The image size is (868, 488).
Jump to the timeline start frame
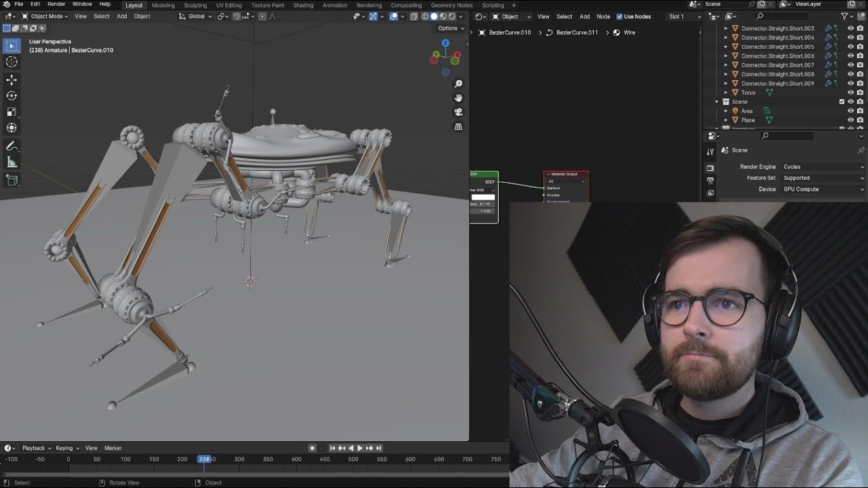click(332, 448)
